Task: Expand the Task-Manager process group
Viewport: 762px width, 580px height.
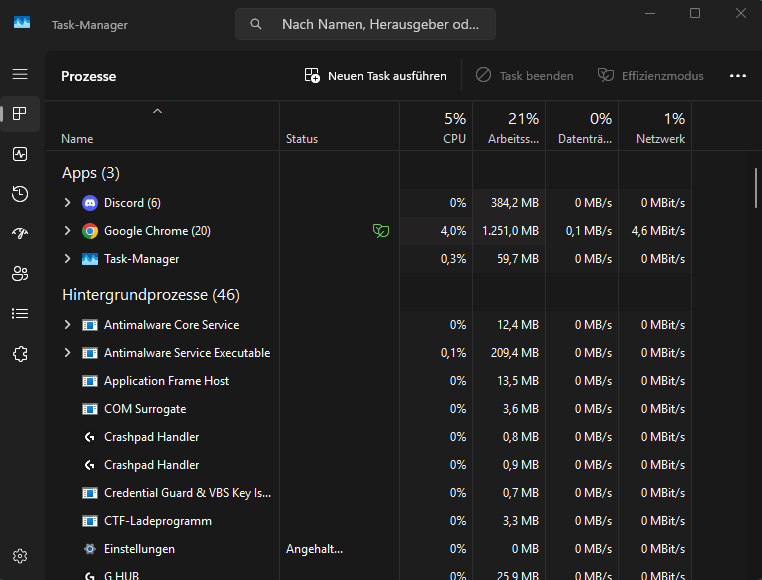Action: (x=68, y=259)
